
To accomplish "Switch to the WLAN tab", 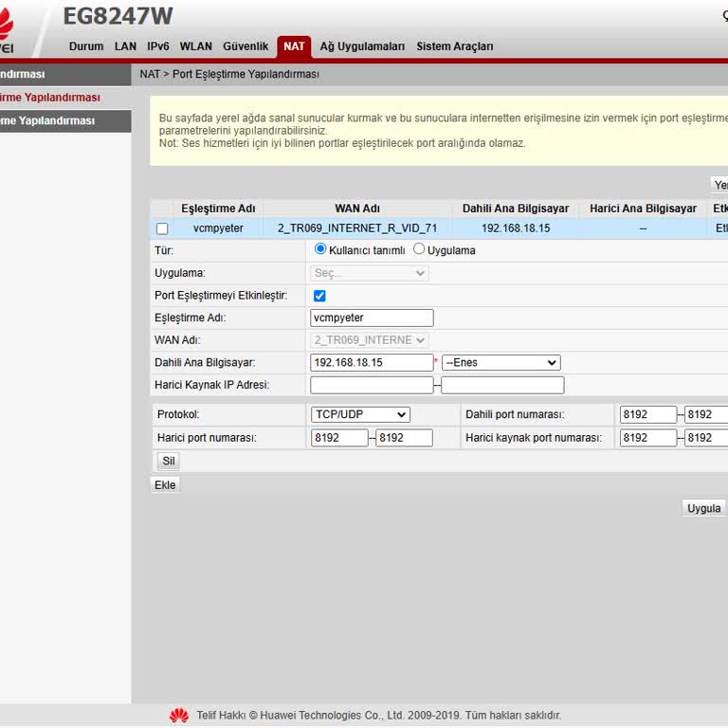I will [195, 46].
